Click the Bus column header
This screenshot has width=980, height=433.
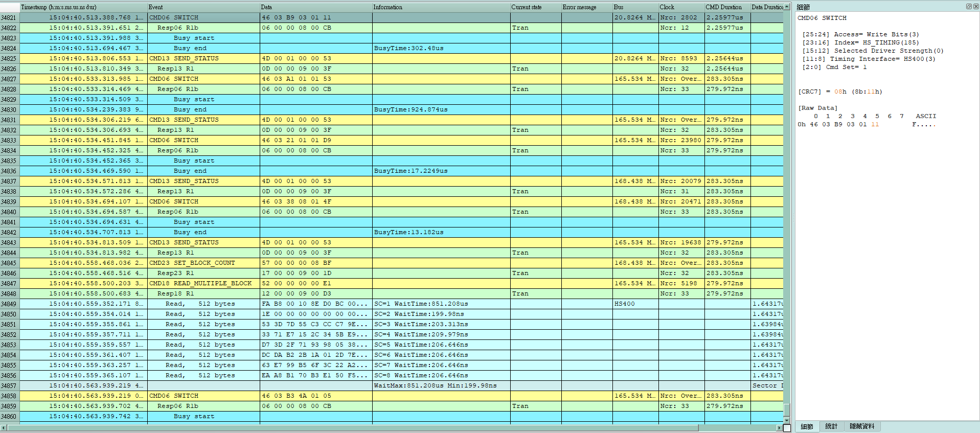tap(635, 7)
